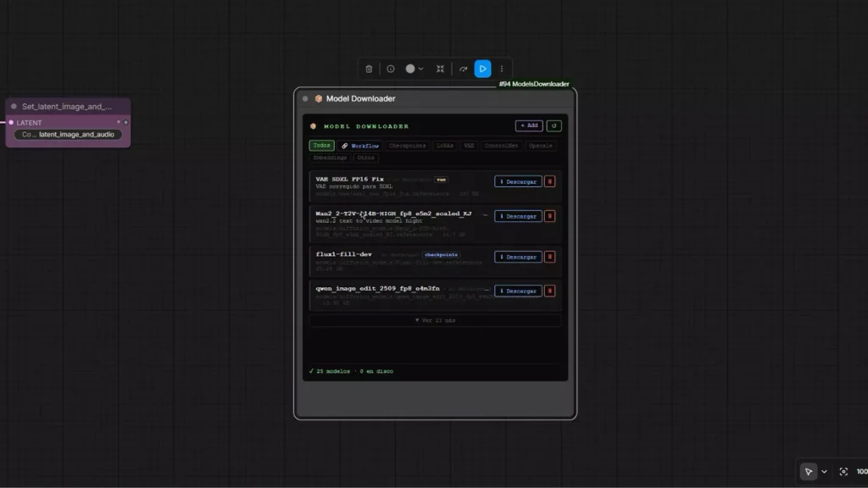The height and width of the screenshot is (488, 868).
Task: Click the vae tag on VAE SDXL row
Action: click(x=441, y=180)
